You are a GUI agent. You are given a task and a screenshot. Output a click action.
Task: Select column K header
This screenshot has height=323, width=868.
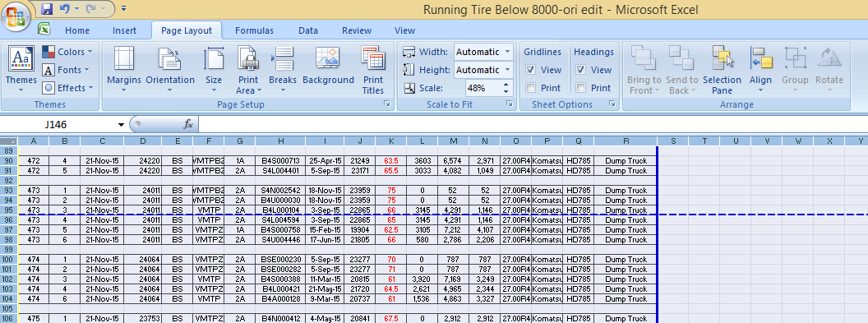(x=390, y=141)
